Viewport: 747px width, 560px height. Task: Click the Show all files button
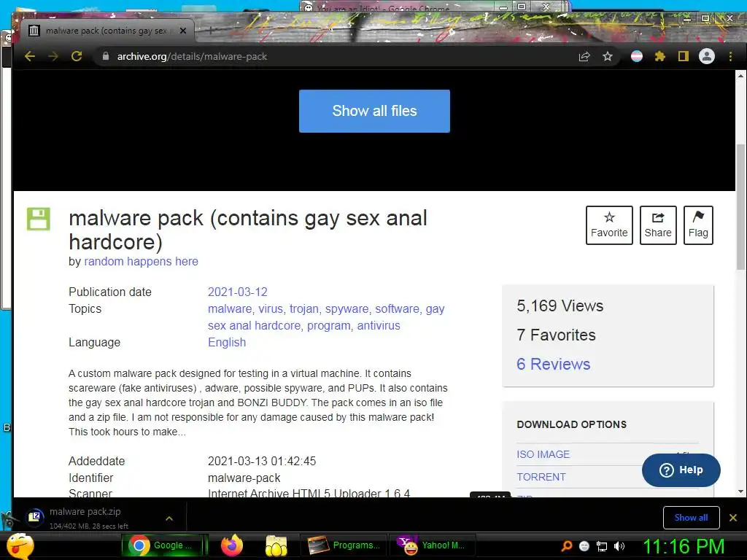pos(374,111)
